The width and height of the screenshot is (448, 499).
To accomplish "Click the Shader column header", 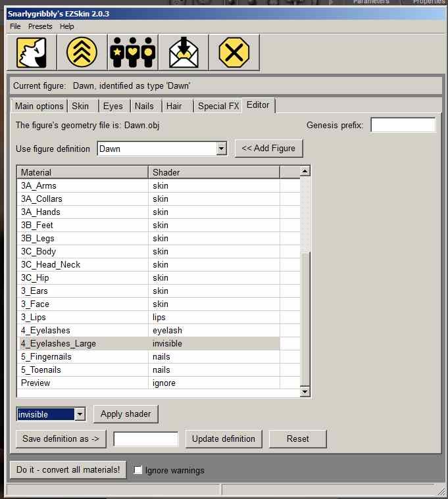I will click(214, 172).
